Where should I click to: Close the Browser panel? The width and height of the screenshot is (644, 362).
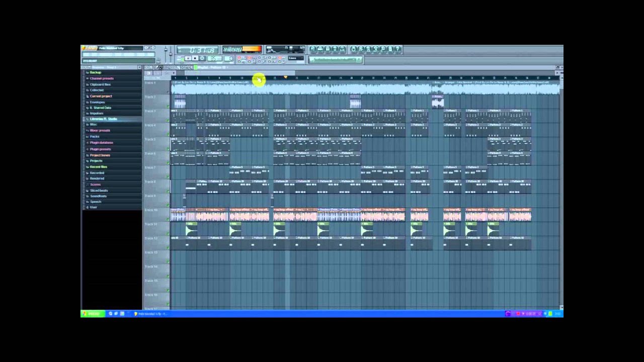pos(139,67)
